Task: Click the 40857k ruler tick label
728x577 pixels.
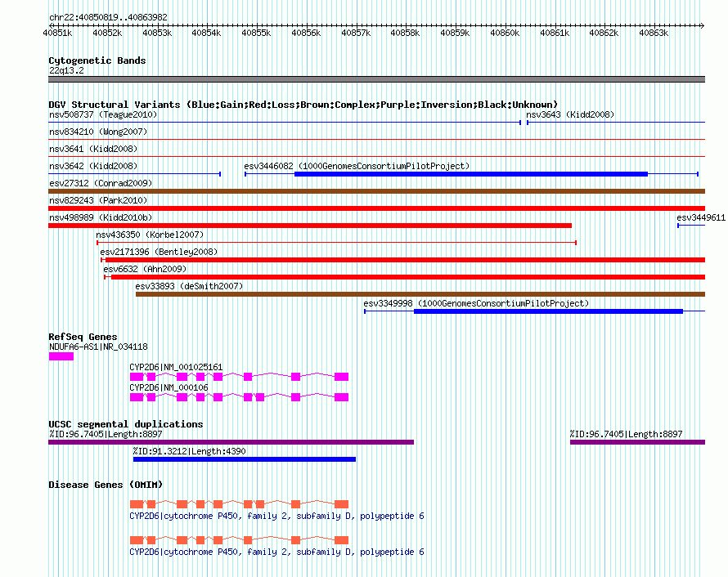Action: pos(356,33)
